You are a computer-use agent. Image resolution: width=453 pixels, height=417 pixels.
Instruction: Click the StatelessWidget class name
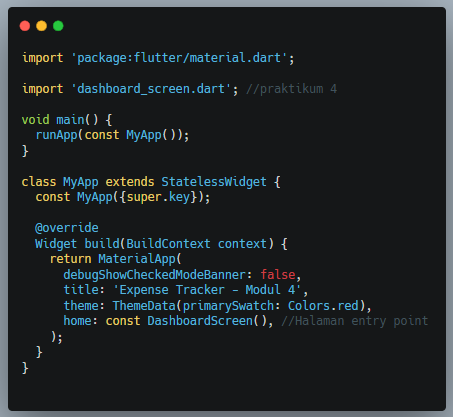click(214, 182)
